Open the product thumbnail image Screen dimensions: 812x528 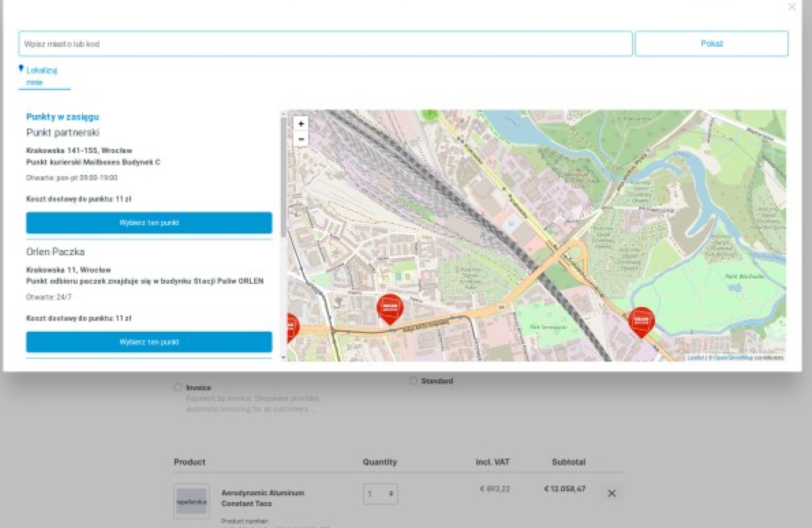[x=191, y=501]
